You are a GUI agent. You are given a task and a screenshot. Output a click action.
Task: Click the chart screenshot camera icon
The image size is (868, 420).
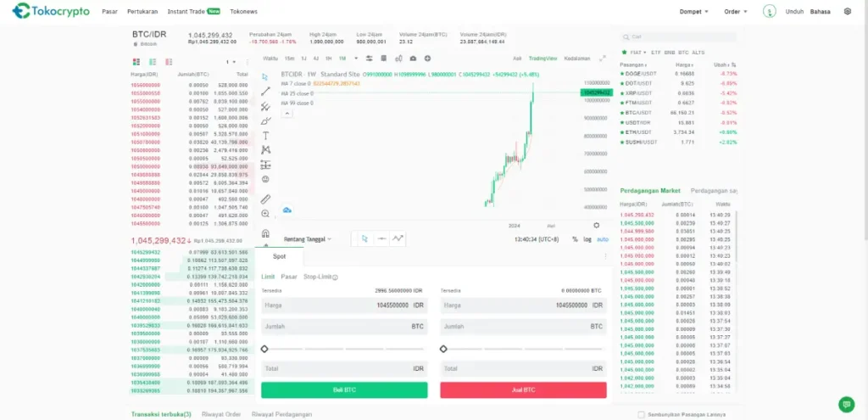click(x=413, y=59)
